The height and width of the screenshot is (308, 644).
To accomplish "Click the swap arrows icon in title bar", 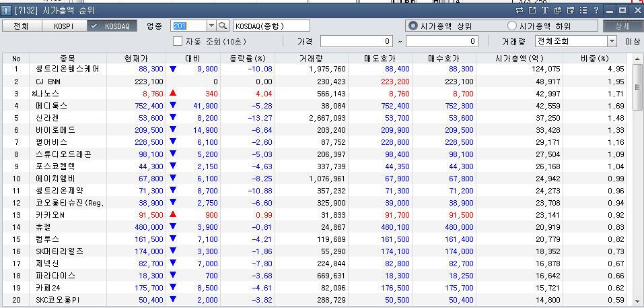I will point(519,10).
